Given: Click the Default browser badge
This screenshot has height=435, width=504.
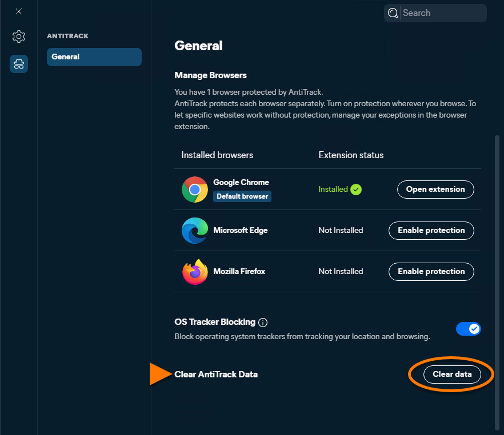Looking at the screenshot, I should [x=242, y=196].
